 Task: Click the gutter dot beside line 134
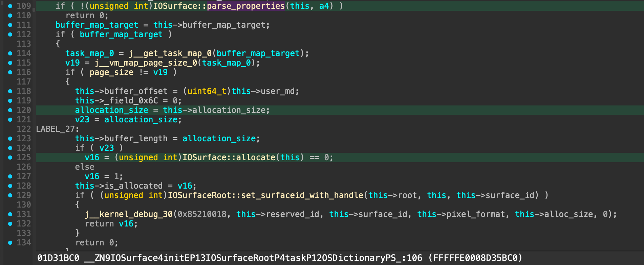(10, 243)
